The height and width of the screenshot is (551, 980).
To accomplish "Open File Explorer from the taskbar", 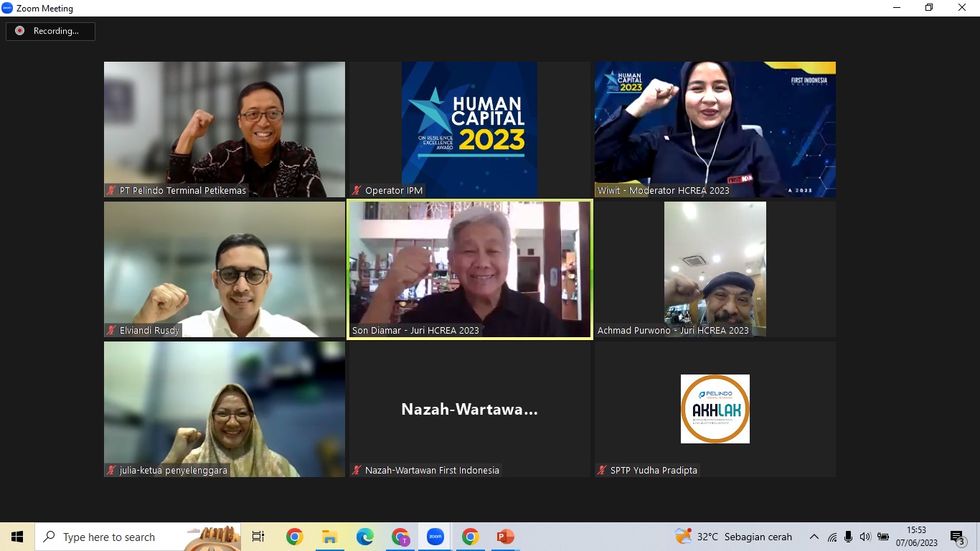I will (x=329, y=537).
